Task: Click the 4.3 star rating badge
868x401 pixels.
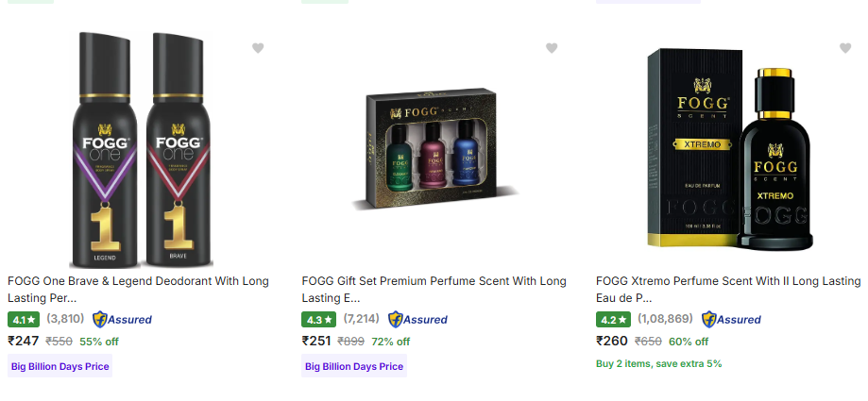Action: (x=318, y=319)
